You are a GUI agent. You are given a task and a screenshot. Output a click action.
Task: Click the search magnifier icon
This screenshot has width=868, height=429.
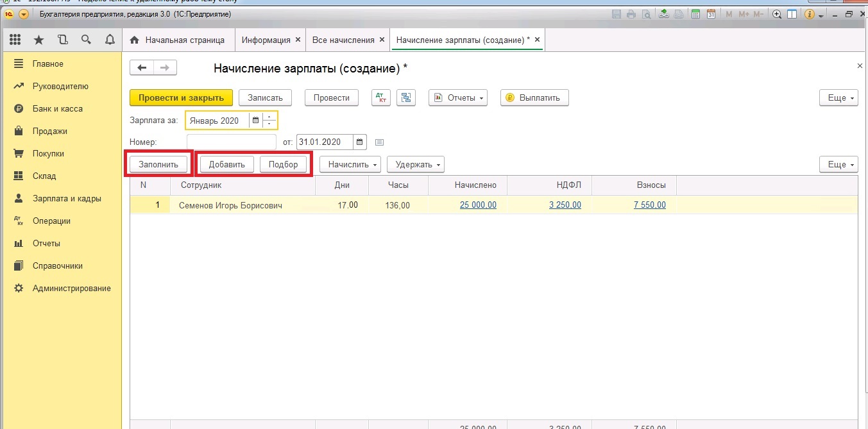pos(86,40)
